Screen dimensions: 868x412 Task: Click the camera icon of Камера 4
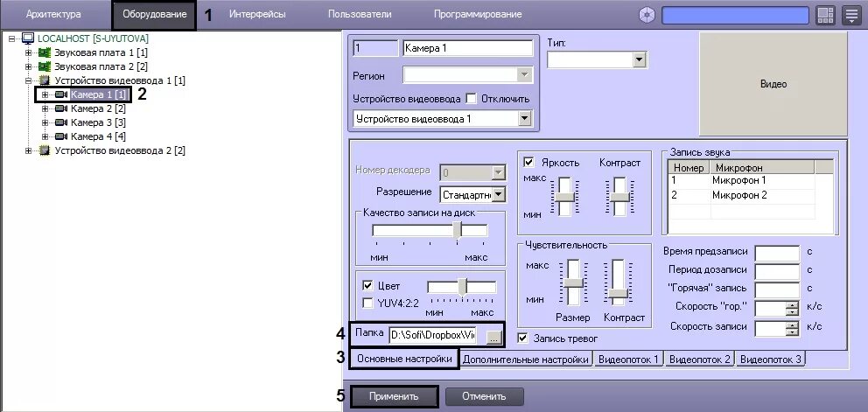(x=61, y=136)
